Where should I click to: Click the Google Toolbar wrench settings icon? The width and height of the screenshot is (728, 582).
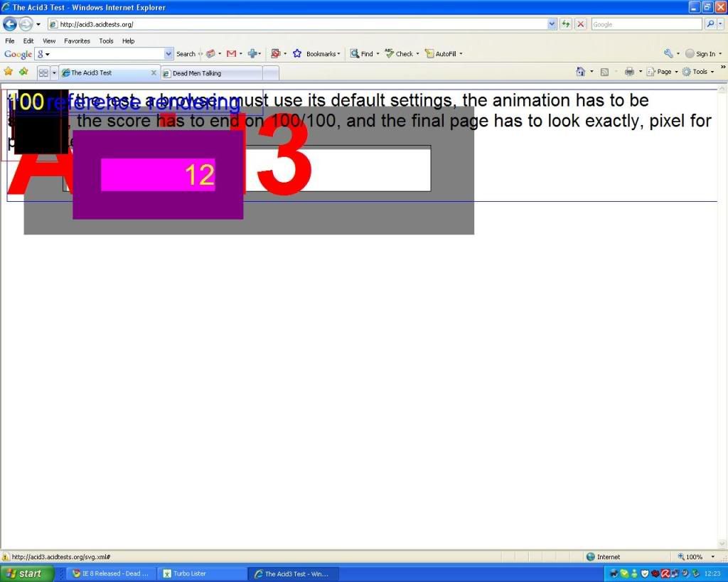click(668, 54)
